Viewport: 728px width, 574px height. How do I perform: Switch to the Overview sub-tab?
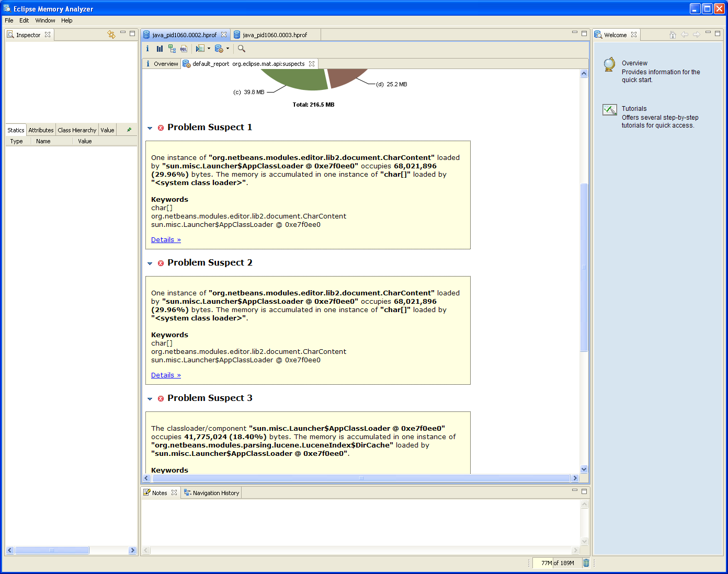[162, 64]
